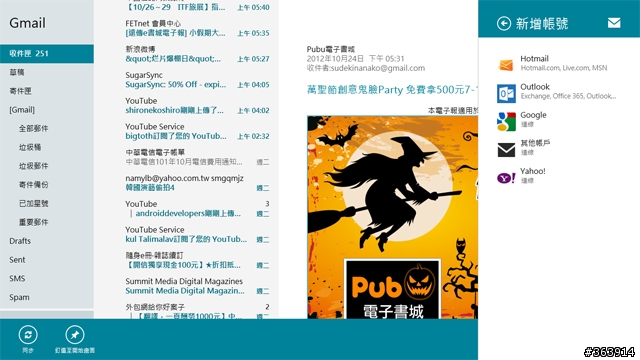
Task: Click the 新增帳號 panel title
Action: 542,24
